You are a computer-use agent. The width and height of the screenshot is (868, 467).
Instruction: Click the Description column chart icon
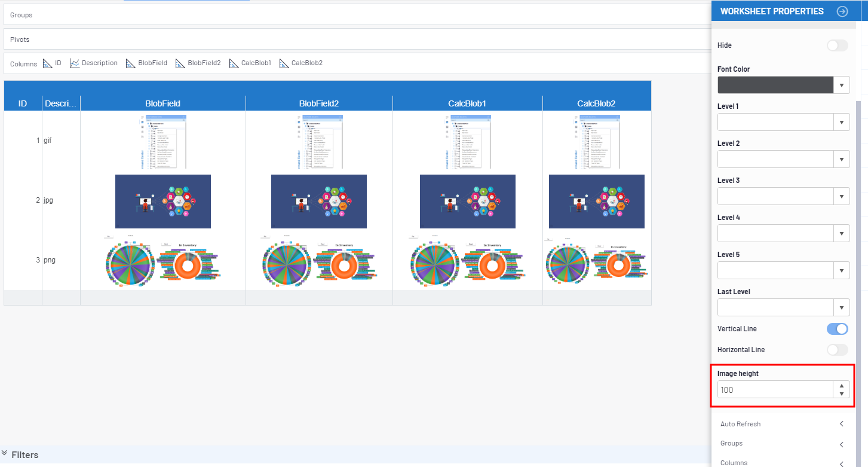75,63
